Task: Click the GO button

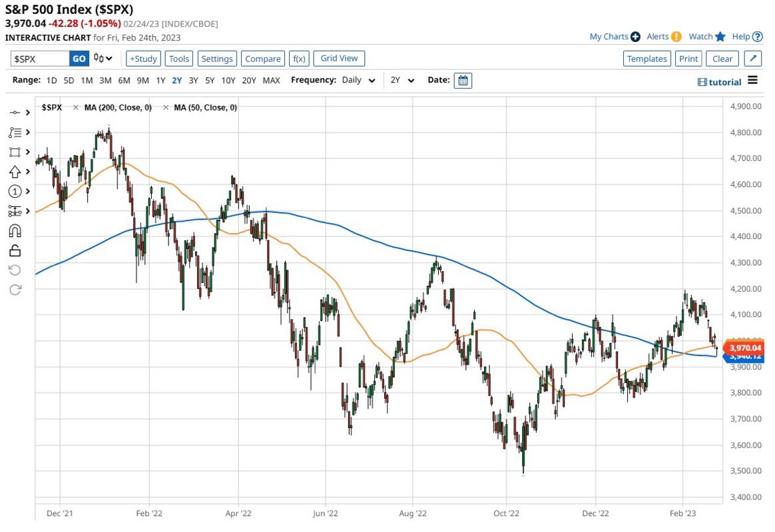Action: coord(79,59)
